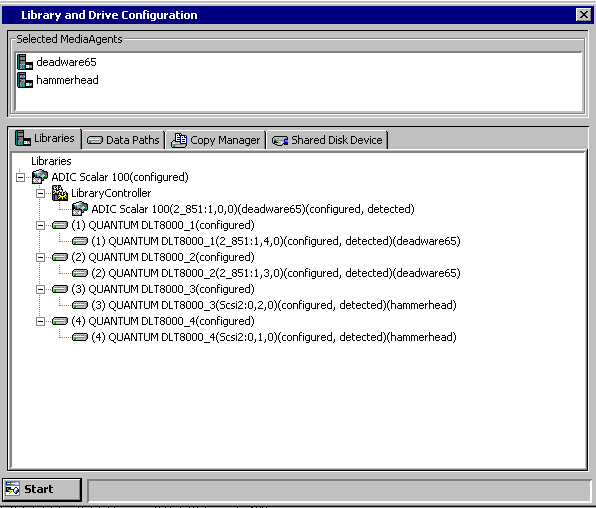
Task: Click the ADIC Scalar 100(2_851:1,0,0) controller icon
Action: click(x=80, y=209)
